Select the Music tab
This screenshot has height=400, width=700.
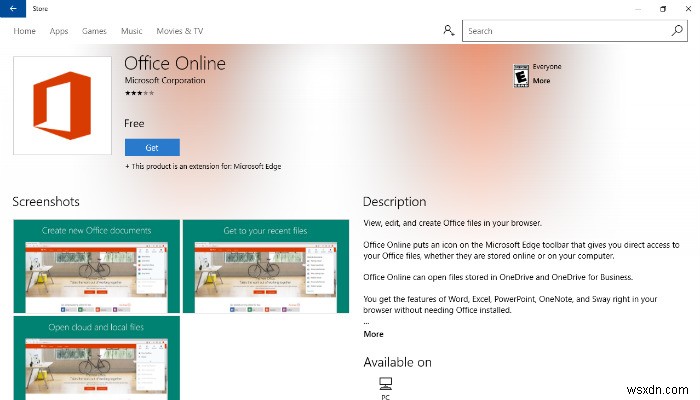point(132,31)
